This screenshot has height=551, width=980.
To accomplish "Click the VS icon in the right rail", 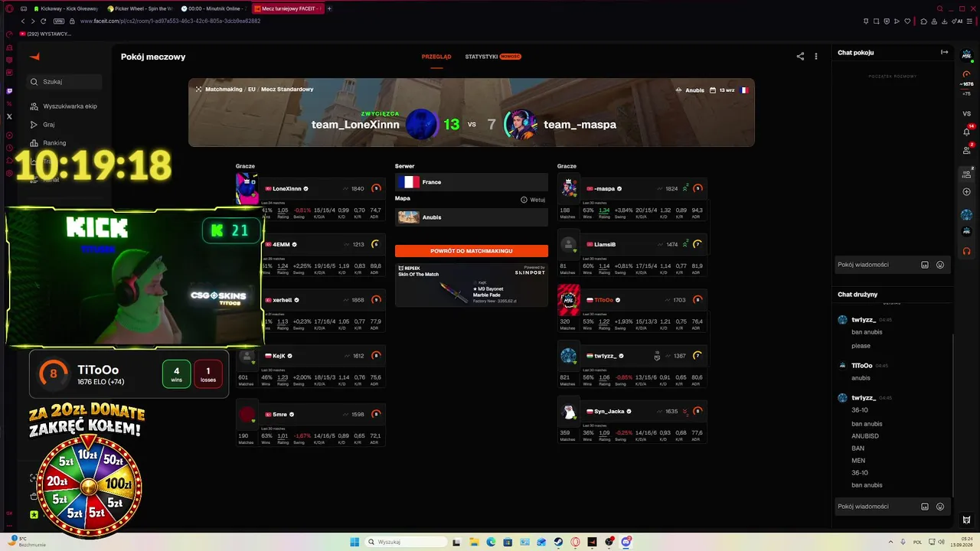I will coord(967,114).
